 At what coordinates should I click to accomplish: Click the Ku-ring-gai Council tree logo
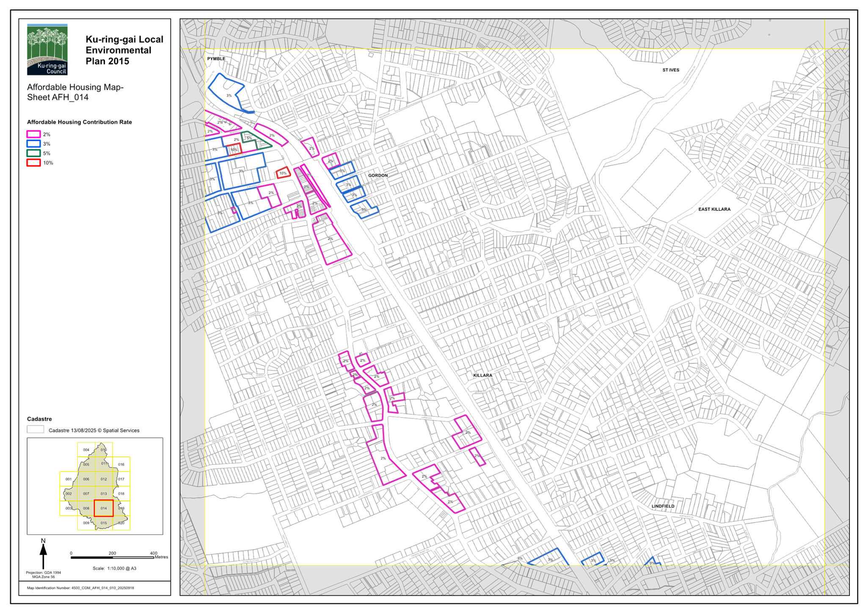pos(47,49)
